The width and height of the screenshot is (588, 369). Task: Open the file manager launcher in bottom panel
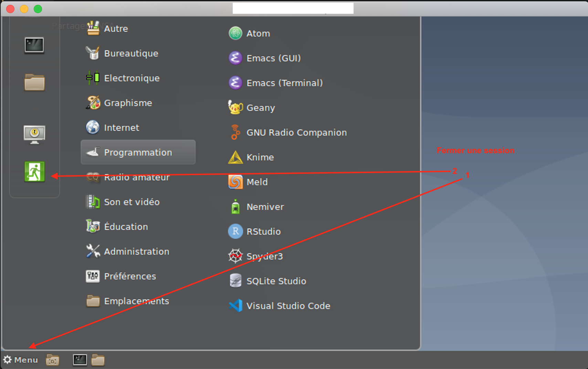tap(98, 360)
